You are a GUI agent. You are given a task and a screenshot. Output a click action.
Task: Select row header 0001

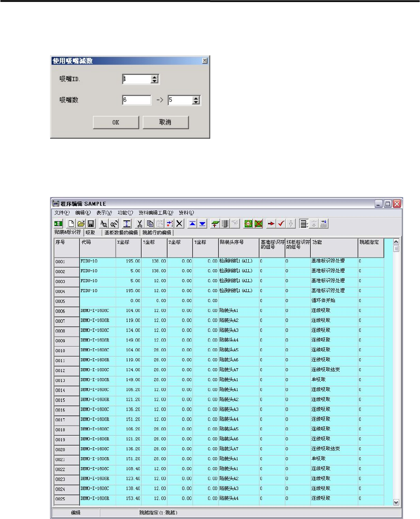tap(66, 262)
